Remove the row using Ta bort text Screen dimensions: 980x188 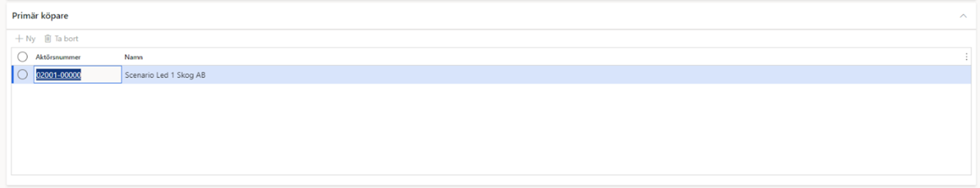click(66, 38)
